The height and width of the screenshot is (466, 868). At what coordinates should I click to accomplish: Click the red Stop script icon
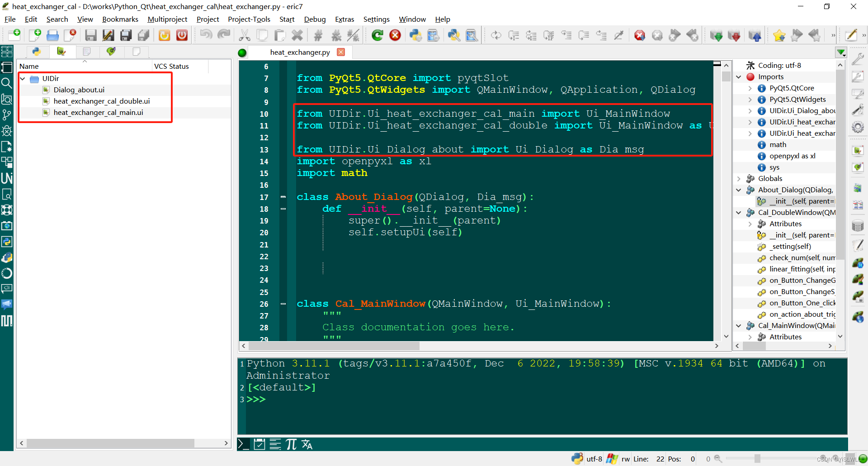tap(395, 35)
